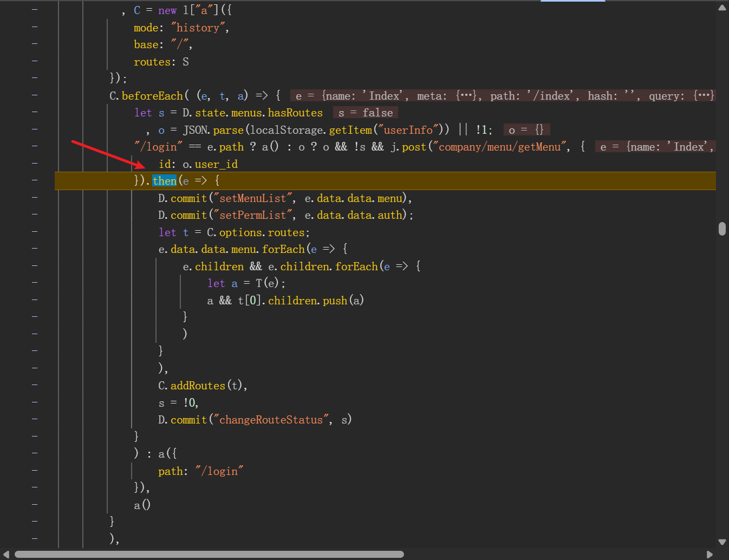Toggle gutter marker beside 'let t = C.options.routes'
The image size is (729, 560).
(x=35, y=232)
